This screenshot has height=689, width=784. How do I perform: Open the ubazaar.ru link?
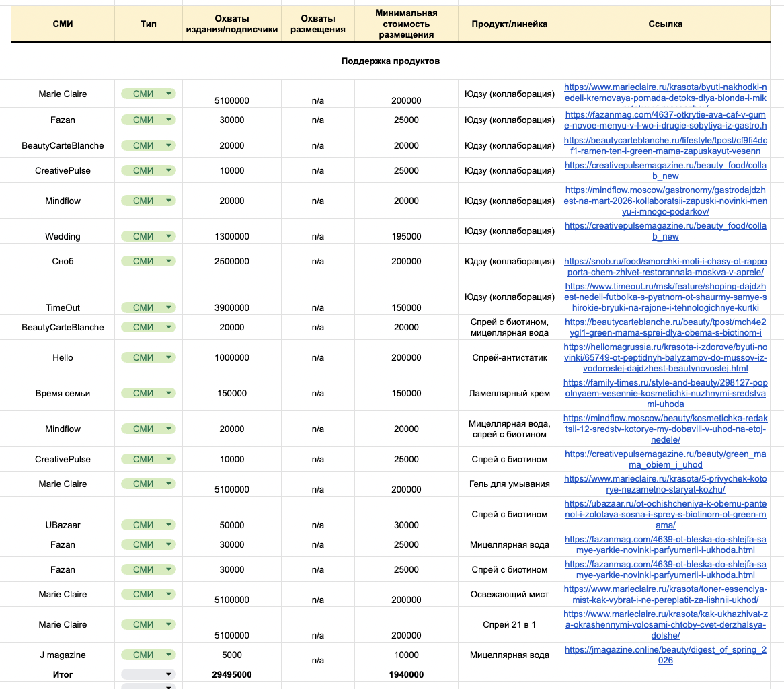[x=666, y=514]
